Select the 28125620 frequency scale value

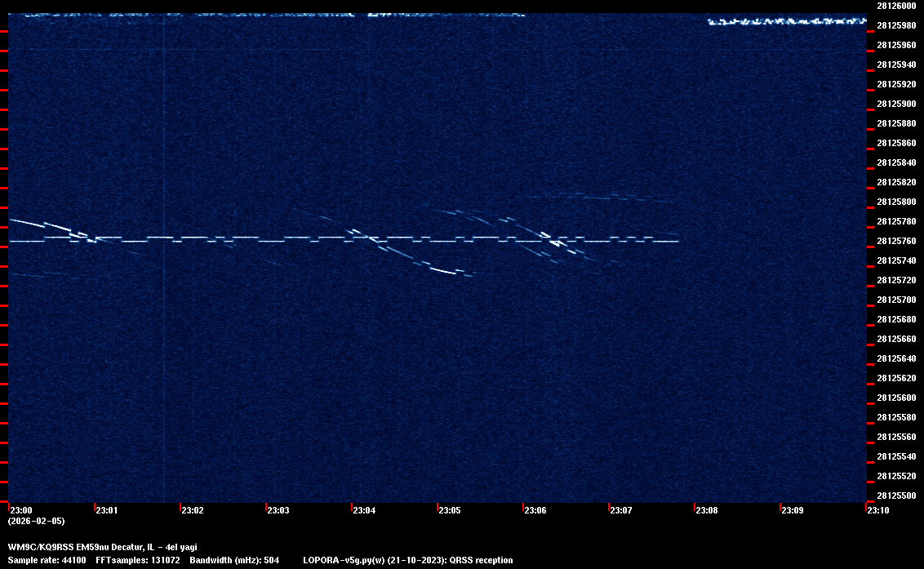pyautogui.click(x=895, y=378)
